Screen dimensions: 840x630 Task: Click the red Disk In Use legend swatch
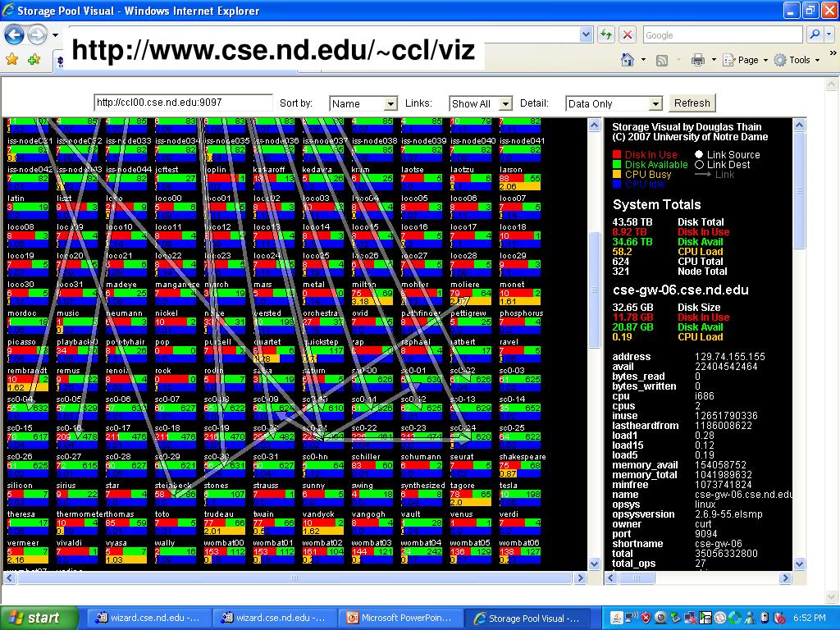click(616, 154)
